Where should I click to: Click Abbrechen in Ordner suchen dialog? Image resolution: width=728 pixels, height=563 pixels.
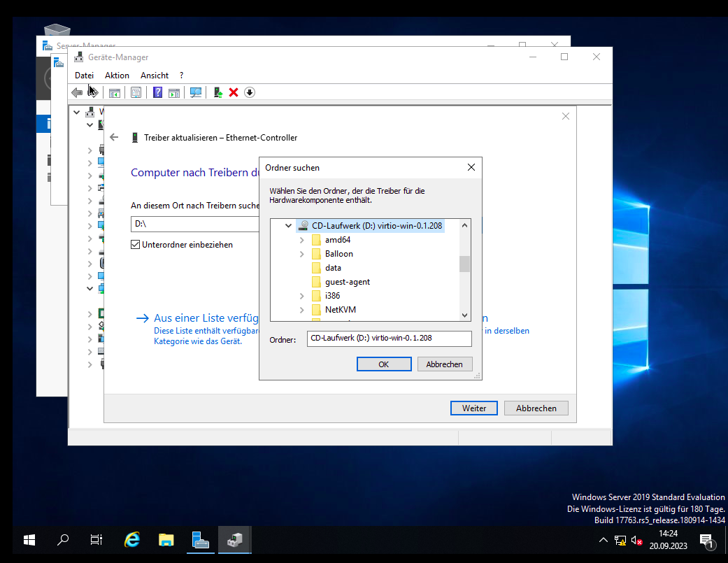point(444,364)
